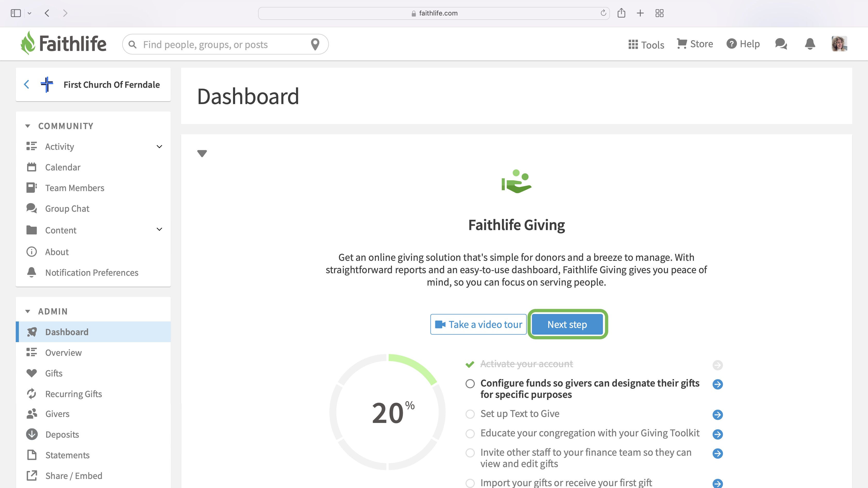868x488 pixels.
Task: Reload the page with the refresh icon
Action: tap(603, 13)
